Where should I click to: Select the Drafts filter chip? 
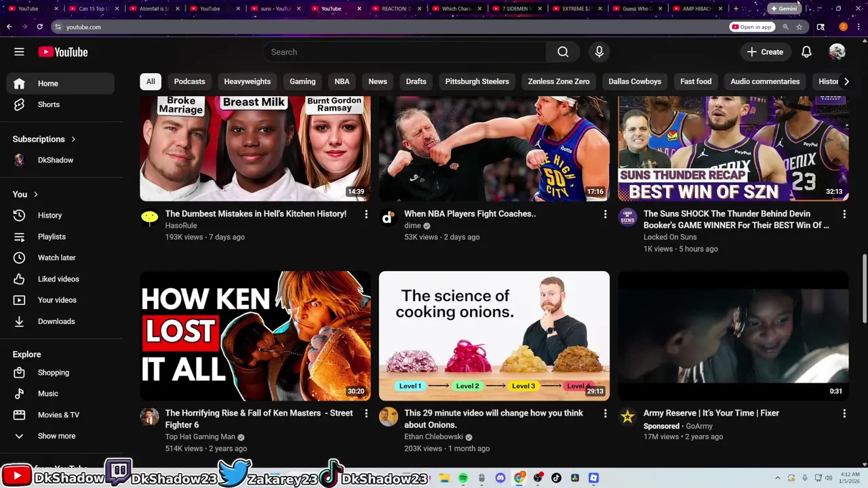coord(416,81)
